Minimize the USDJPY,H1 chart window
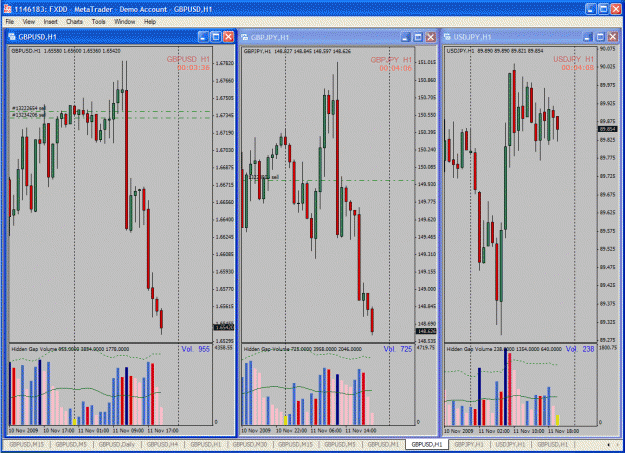Image resolution: width=625 pixels, height=453 pixels. tap(588, 37)
